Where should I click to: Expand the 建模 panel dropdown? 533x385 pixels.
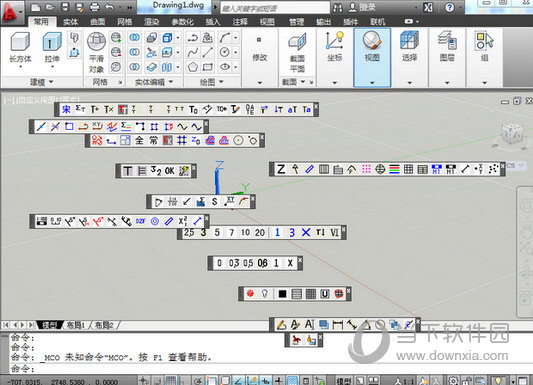click(42, 82)
